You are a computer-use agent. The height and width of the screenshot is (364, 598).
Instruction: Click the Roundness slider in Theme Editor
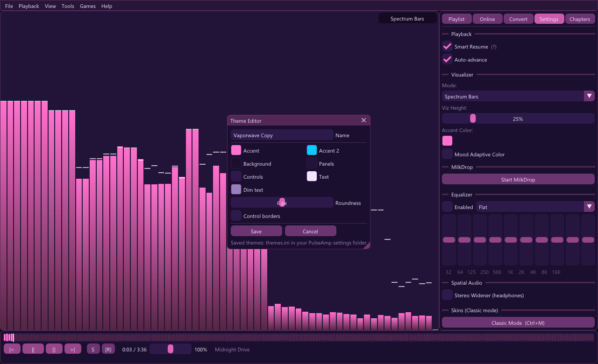coord(282,203)
